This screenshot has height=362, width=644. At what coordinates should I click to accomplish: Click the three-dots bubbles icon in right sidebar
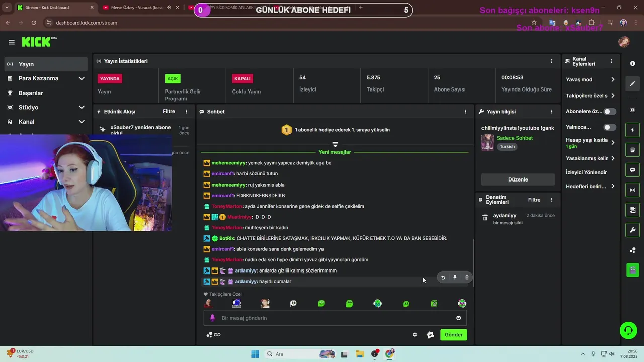click(632, 250)
